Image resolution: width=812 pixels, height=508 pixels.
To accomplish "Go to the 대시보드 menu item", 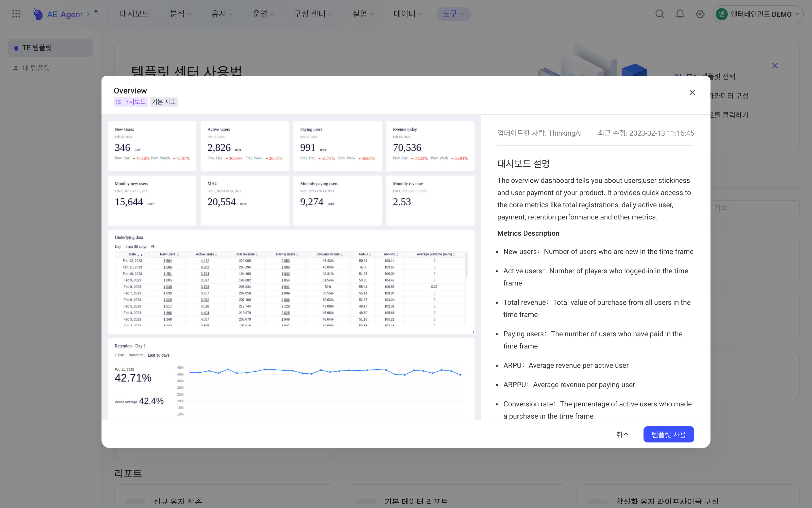I will click(134, 14).
